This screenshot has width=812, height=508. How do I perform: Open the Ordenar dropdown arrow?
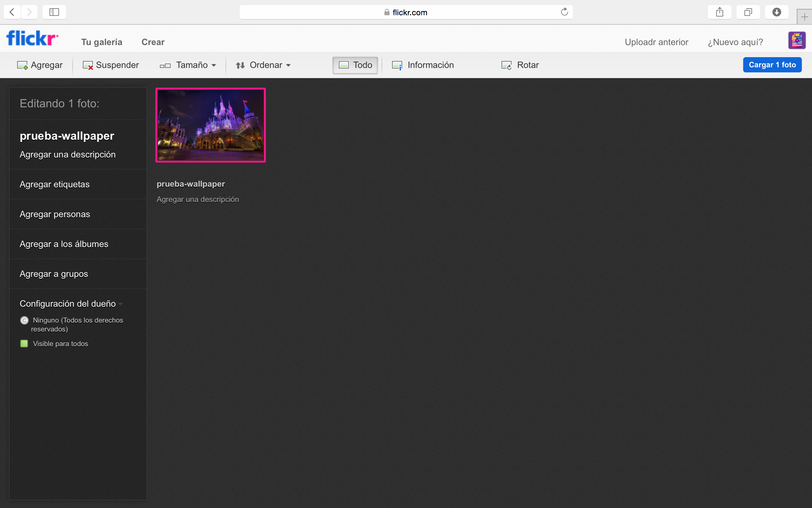click(x=289, y=65)
